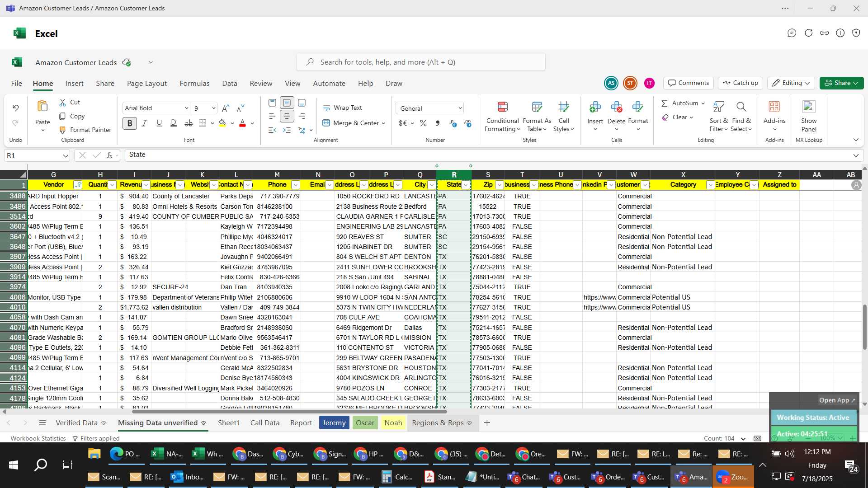The image size is (868, 488).
Task: Expand the AutoSum dropdown arrow
Action: pyautogui.click(x=703, y=103)
